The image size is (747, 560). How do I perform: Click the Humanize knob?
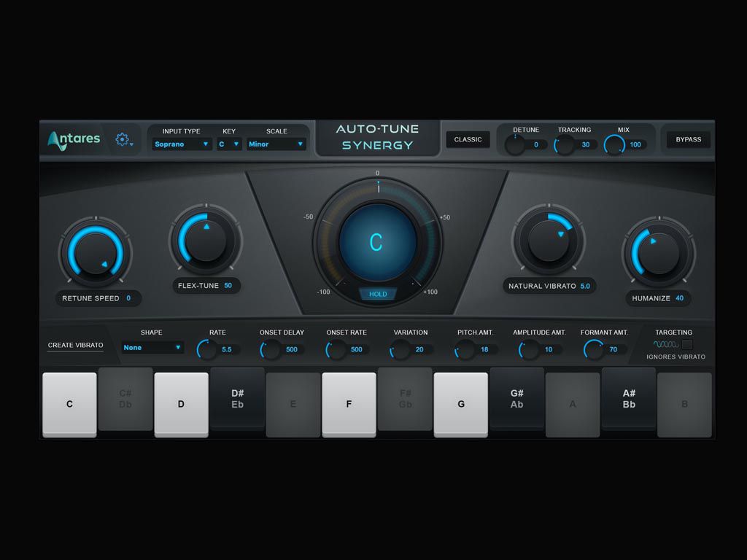659,253
